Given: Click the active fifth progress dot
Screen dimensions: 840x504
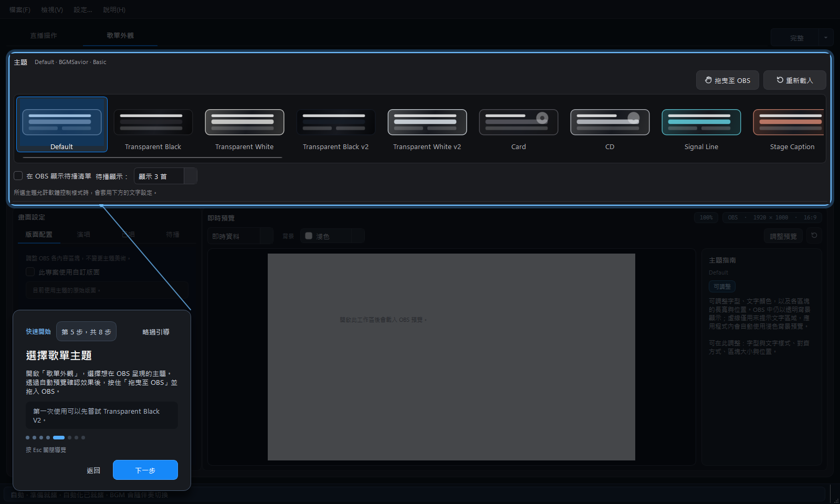Looking at the screenshot, I should [59, 437].
